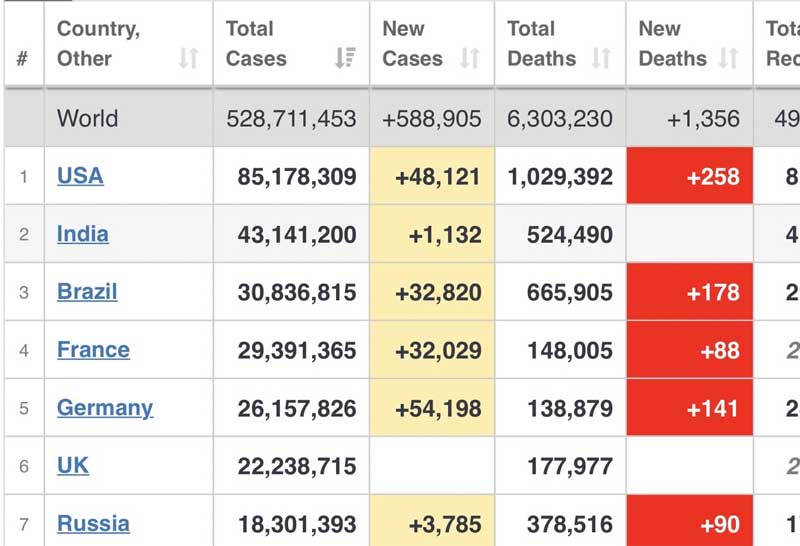Select USA new deaths red cell
Screen dimensions: 800x546
click(690, 177)
